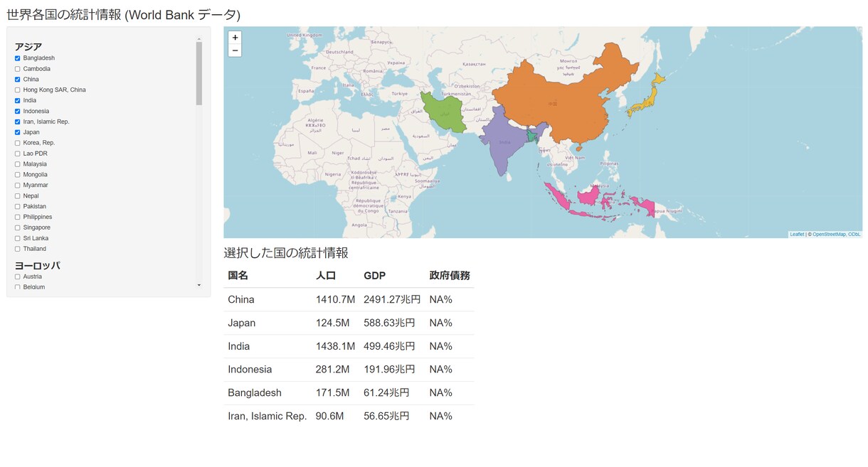Click Indonesia's population value 281.2M

pyautogui.click(x=332, y=370)
